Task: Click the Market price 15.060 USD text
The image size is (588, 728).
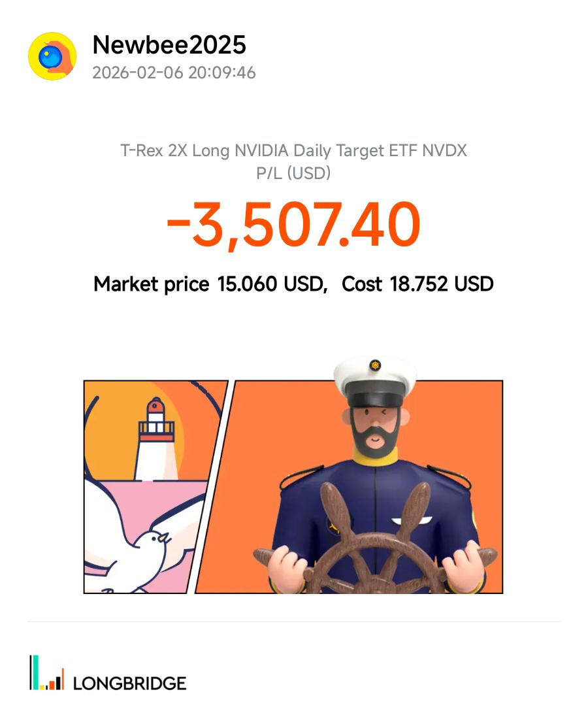Action: [x=210, y=284]
